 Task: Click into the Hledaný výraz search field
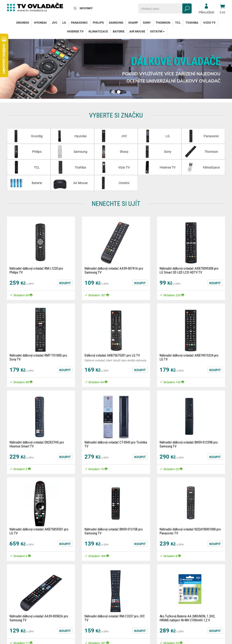[160, 9]
